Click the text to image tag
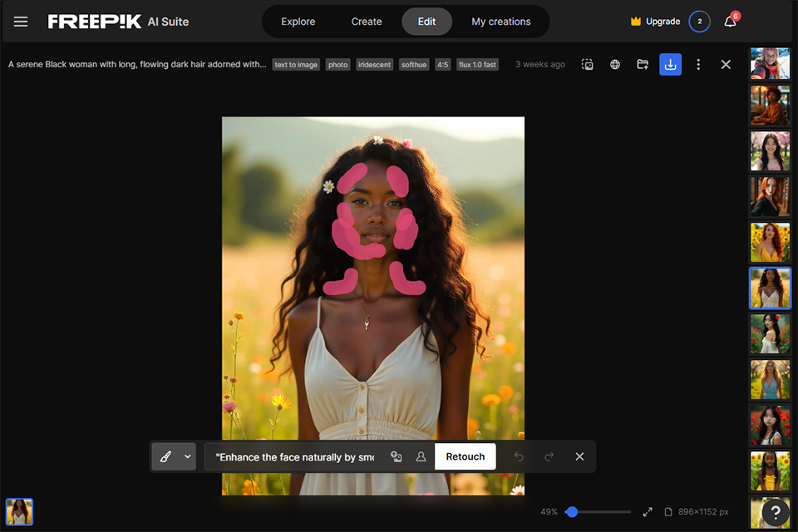Image resolution: width=798 pixels, height=532 pixels. click(296, 65)
